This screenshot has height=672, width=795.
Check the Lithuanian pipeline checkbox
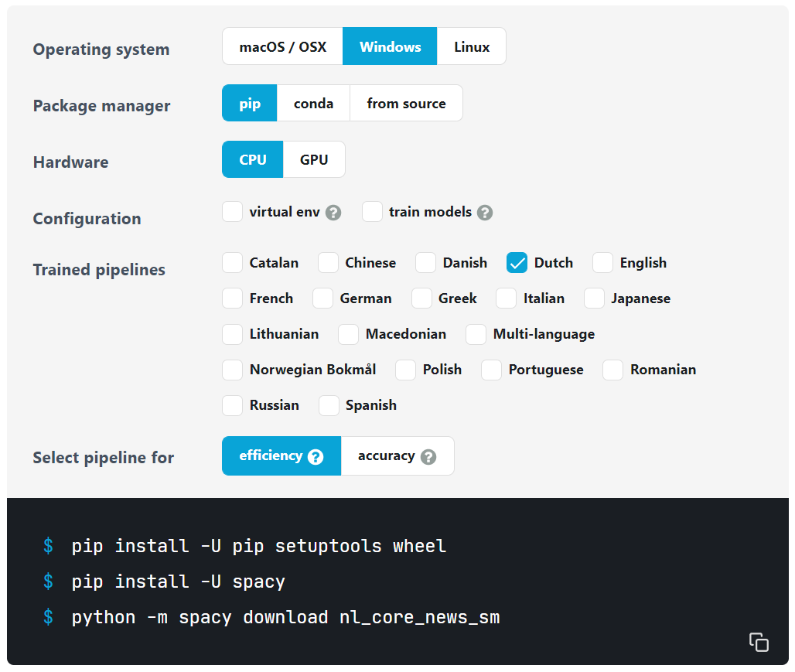(232, 334)
